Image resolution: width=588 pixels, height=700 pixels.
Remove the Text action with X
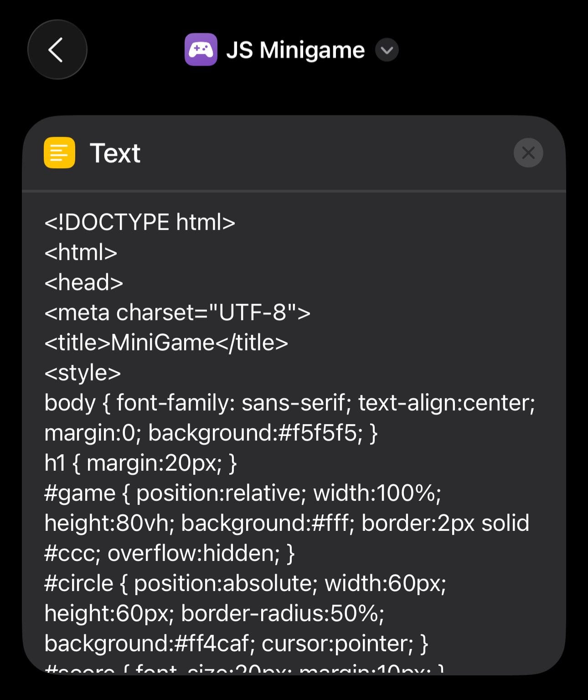tap(528, 153)
